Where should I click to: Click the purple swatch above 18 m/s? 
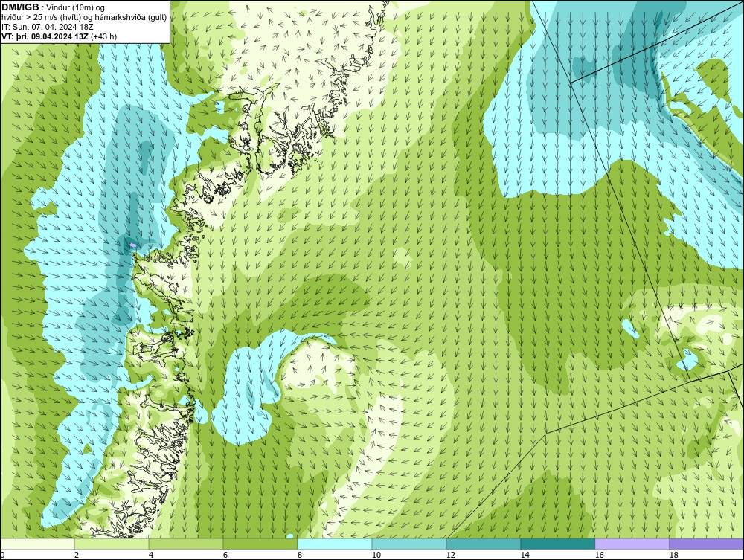(x=706, y=544)
